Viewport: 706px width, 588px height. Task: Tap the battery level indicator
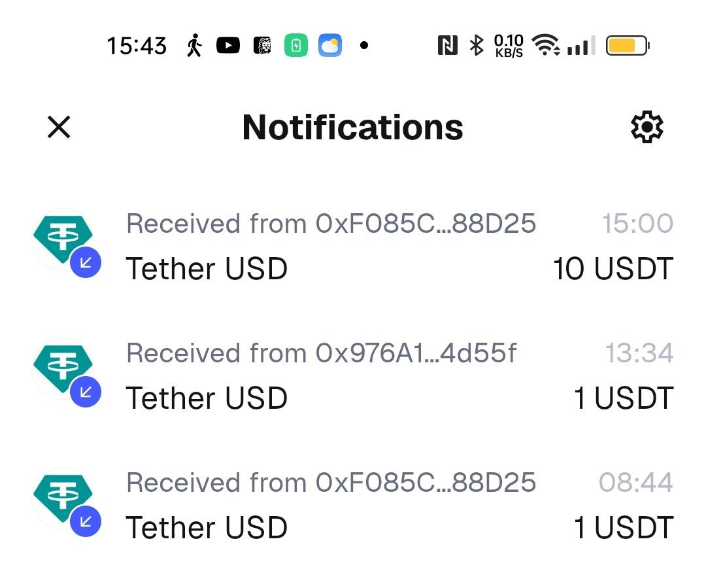628,46
